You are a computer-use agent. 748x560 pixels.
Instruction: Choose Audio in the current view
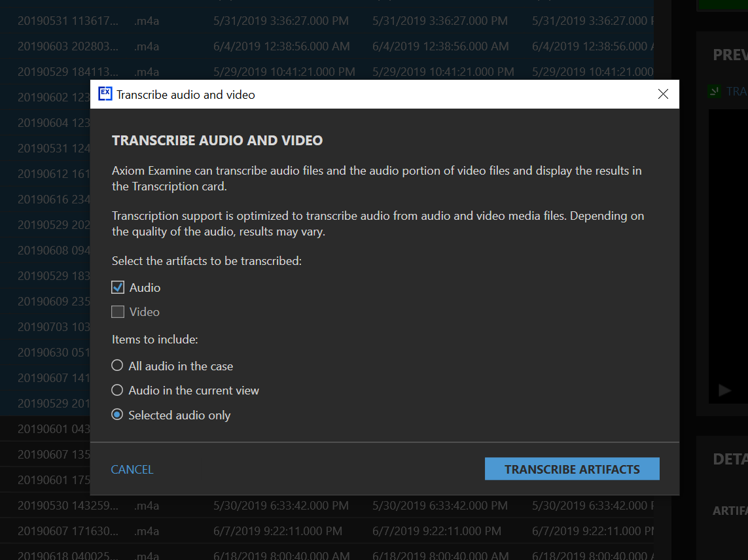pyautogui.click(x=117, y=390)
